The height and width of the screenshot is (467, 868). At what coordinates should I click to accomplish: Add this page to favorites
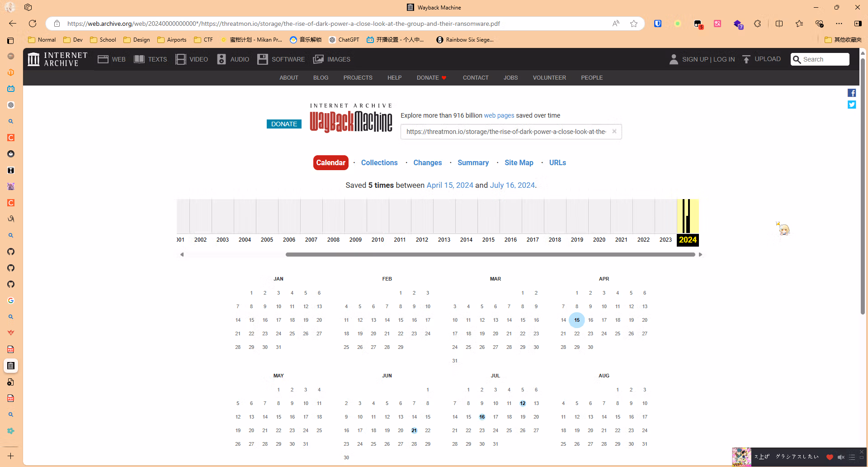coord(634,24)
